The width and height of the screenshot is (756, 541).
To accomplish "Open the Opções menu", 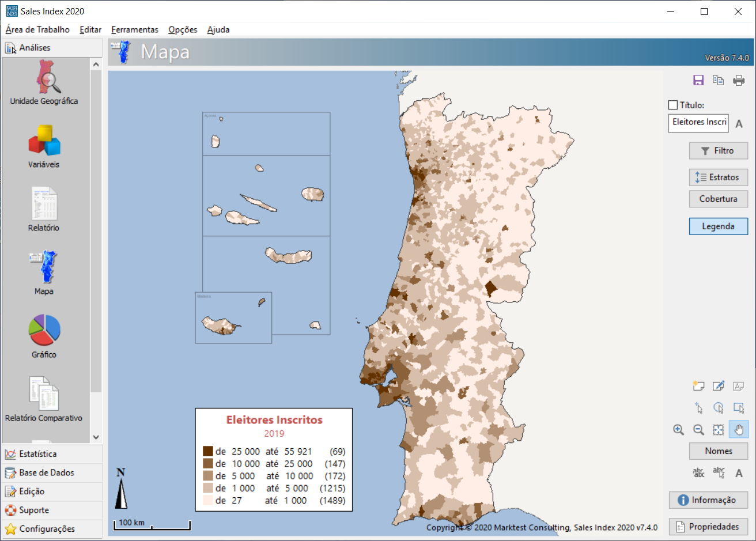I will tap(183, 29).
